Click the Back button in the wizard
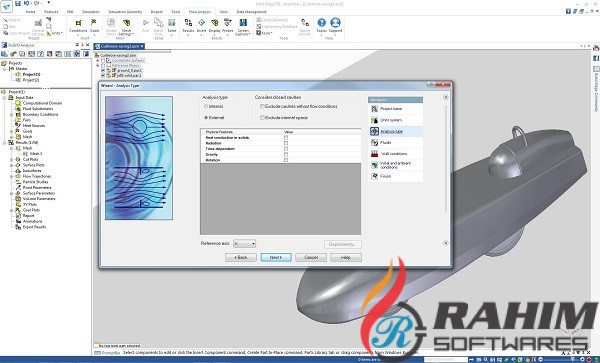This screenshot has width=600, height=363. (241, 257)
